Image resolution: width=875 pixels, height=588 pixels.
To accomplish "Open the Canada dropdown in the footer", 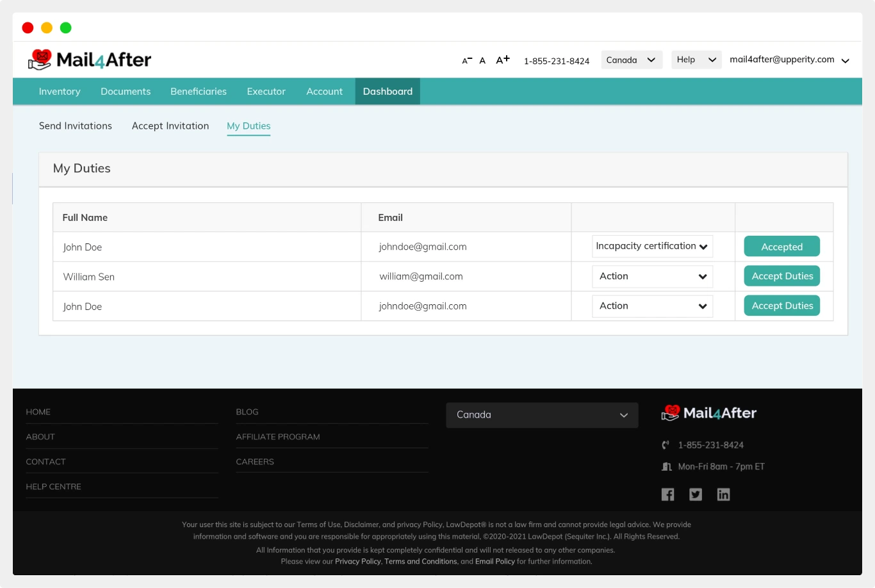I will click(x=541, y=414).
